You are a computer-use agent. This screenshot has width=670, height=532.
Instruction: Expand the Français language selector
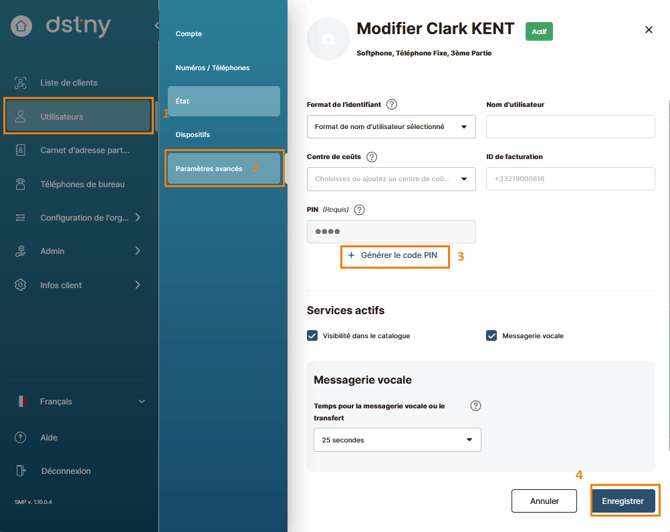point(79,401)
